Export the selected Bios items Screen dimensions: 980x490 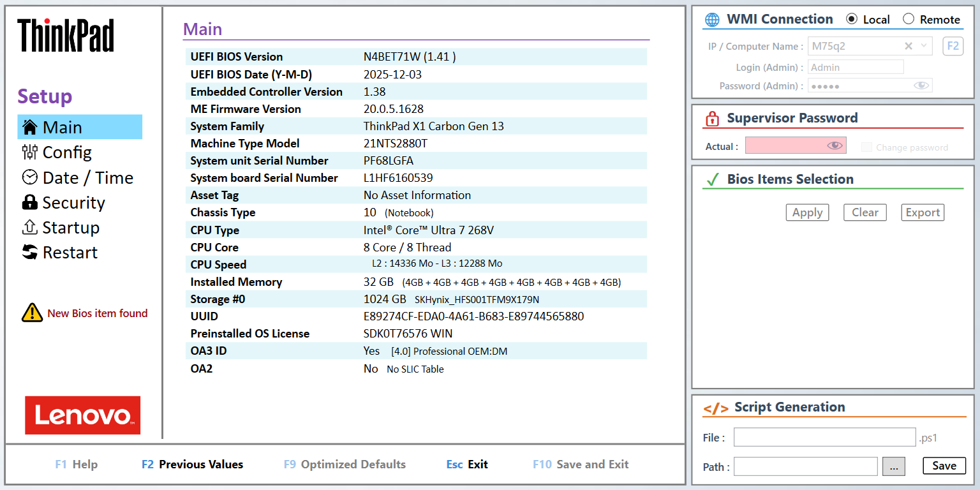923,212
